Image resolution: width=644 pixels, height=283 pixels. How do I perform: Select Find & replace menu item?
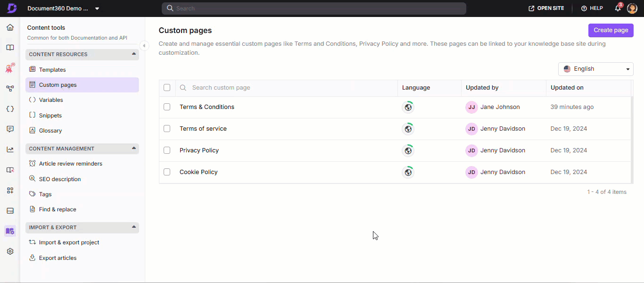click(58, 209)
